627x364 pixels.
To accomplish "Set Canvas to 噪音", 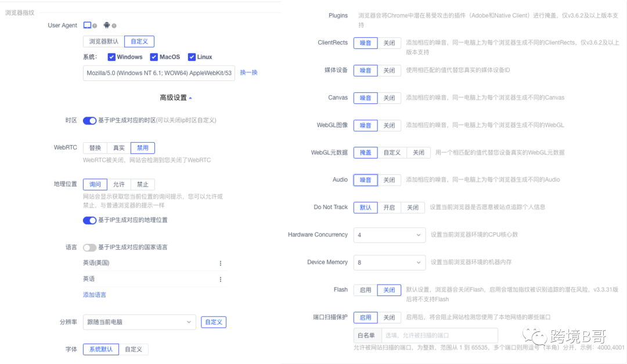I will [x=366, y=98].
